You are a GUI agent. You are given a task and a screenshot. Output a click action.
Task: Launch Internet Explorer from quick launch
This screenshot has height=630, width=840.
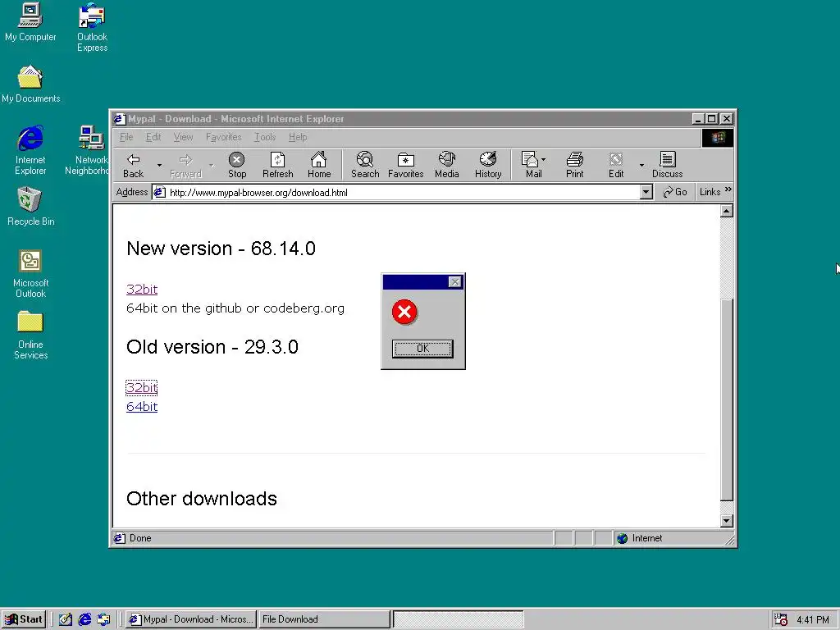coord(84,619)
